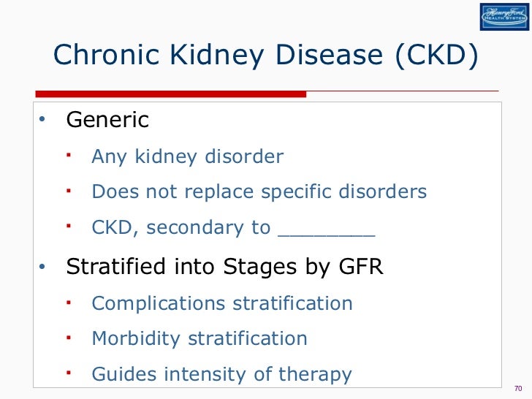Click on 'Morbidity stratification' text

pos(199,339)
